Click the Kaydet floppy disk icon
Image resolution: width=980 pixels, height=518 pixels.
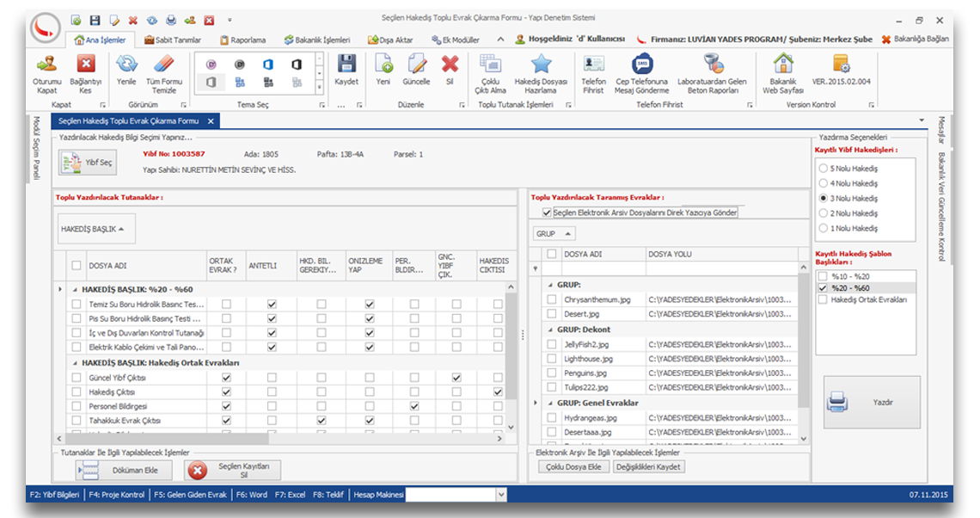pos(346,65)
